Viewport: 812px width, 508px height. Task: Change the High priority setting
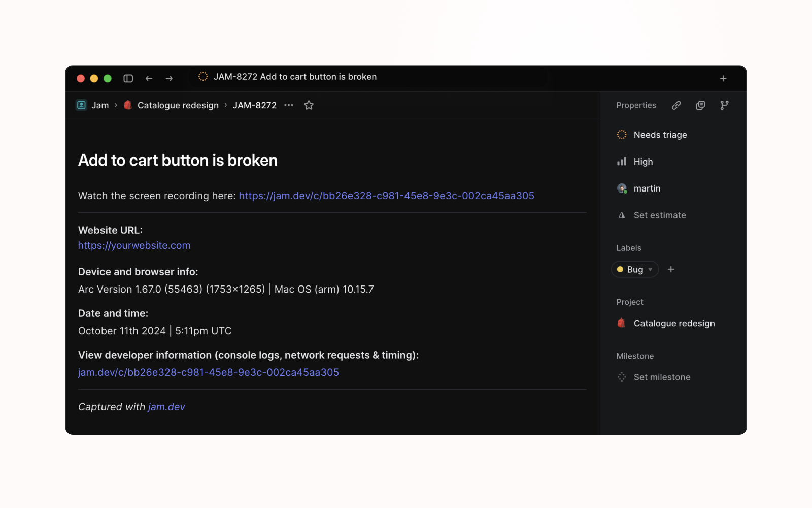point(643,162)
